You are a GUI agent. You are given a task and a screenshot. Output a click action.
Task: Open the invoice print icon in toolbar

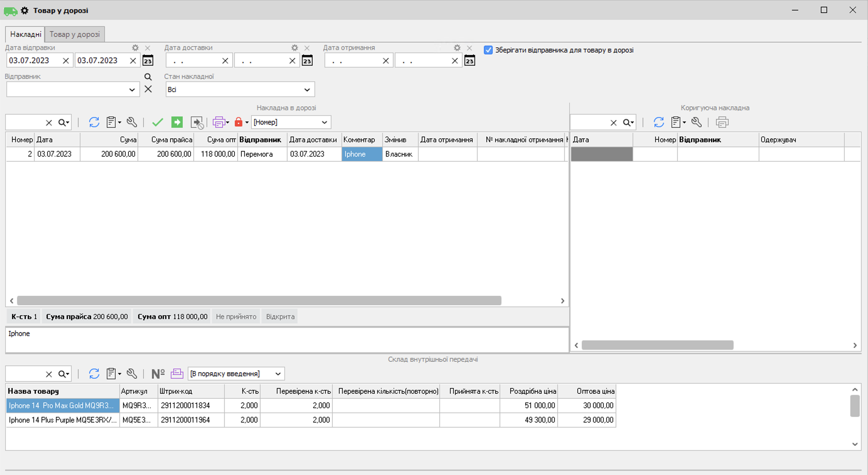[219, 122]
